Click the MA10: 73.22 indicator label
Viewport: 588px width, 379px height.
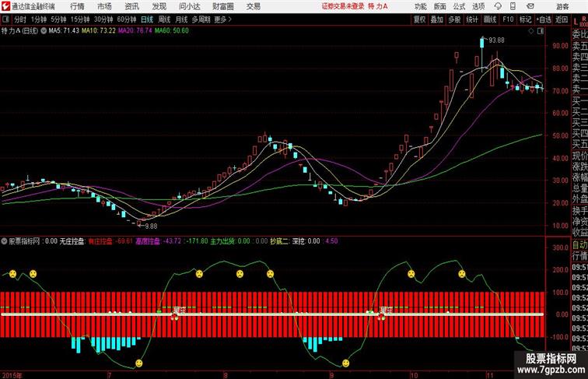(99, 31)
